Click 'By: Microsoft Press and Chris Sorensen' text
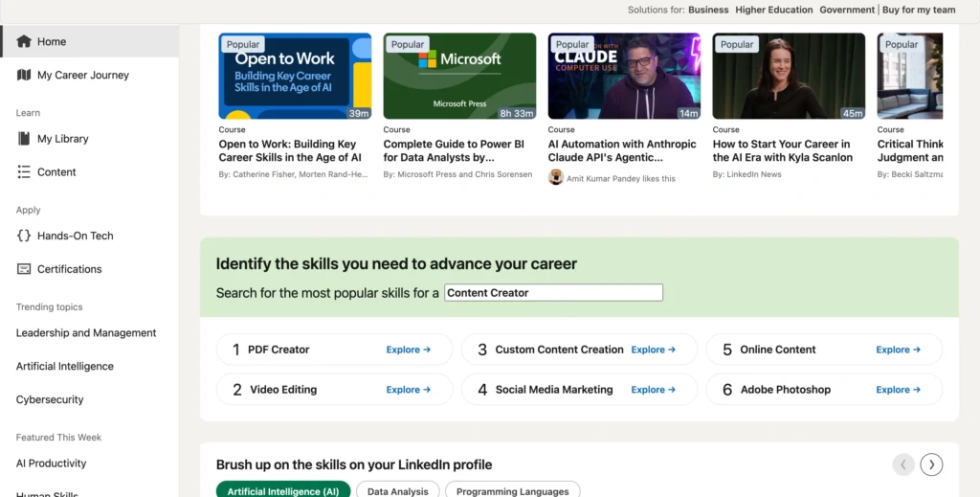 (x=457, y=174)
